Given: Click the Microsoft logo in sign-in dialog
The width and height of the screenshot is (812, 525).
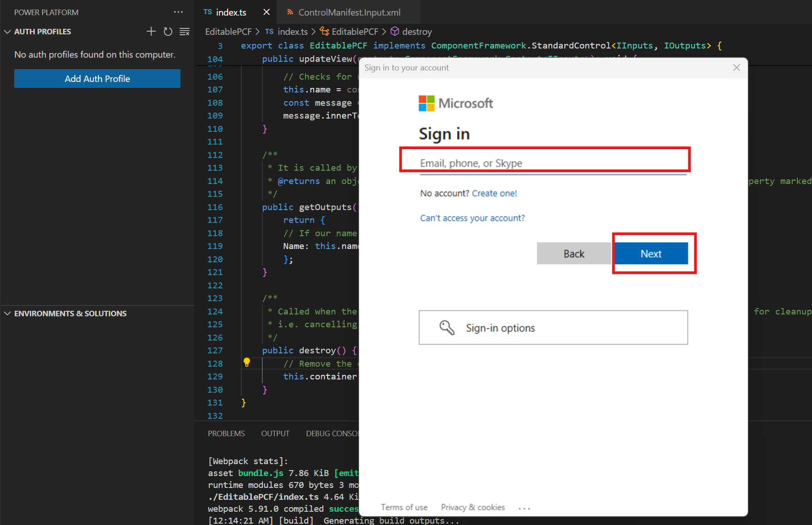Looking at the screenshot, I should [x=455, y=103].
